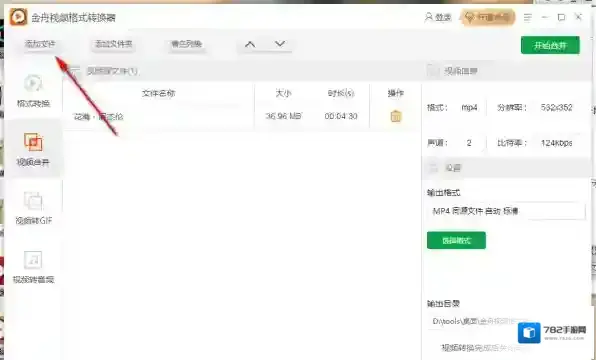596x360 pixels.
Task: Click the mp4 format value
Action: pyautogui.click(x=469, y=108)
